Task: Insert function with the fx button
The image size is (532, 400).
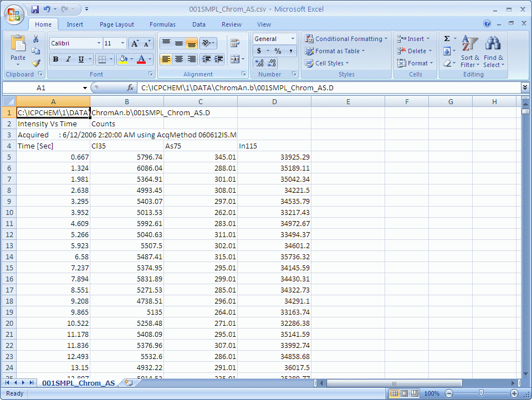Action: click(x=130, y=88)
